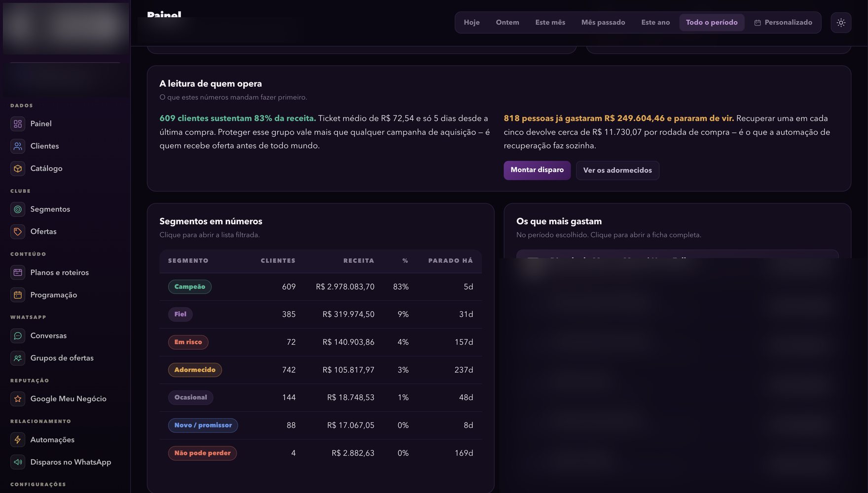The image size is (868, 493).
Task: Click the Automações sidebar label
Action: 52,440
